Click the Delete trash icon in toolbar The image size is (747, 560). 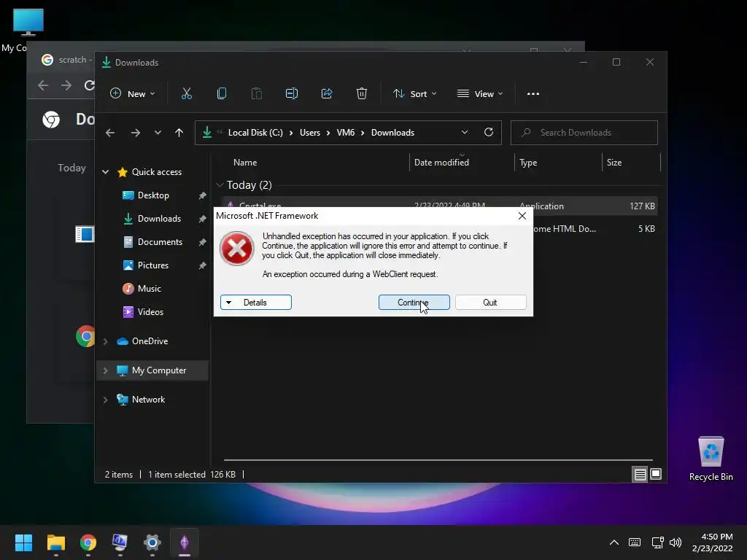pos(362,94)
